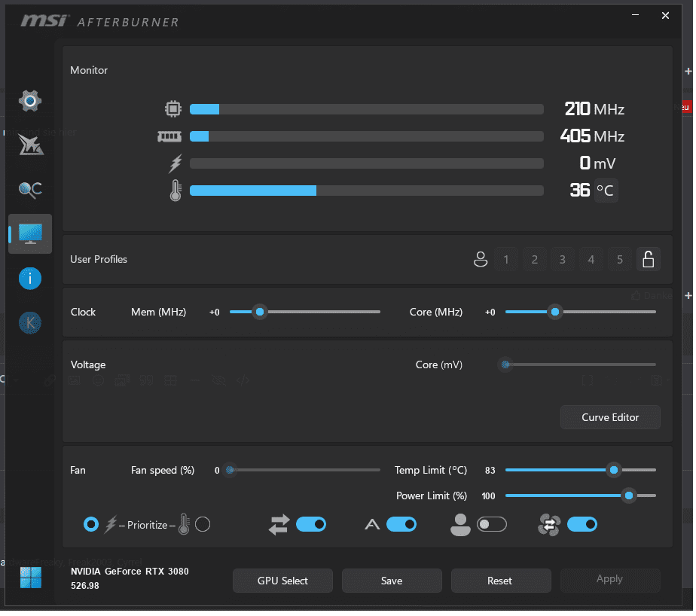Viewport: 696px width, 616px height.
Task: Click the 36 temperature reading
Action: pyautogui.click(x=581, y=191)
